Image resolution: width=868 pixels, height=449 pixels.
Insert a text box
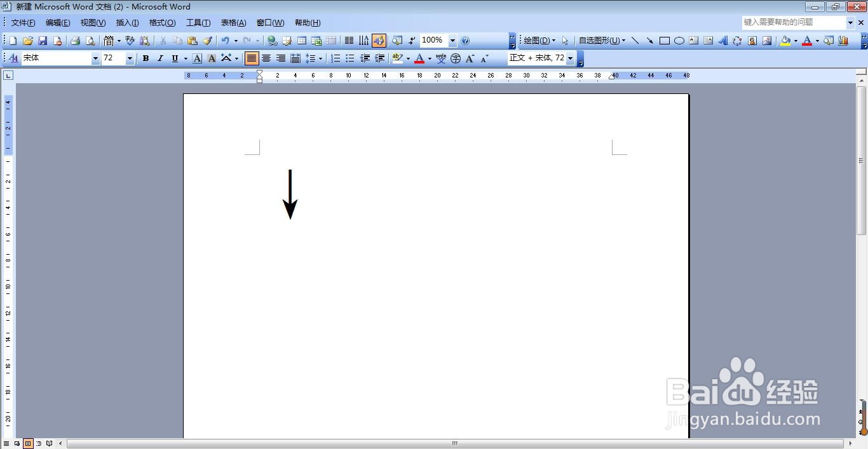(x=693, y=41)
